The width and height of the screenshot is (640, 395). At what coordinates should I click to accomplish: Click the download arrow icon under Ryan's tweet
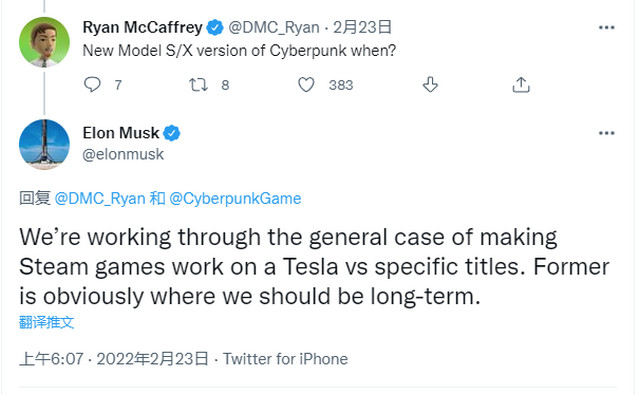[x=430, y=85]
